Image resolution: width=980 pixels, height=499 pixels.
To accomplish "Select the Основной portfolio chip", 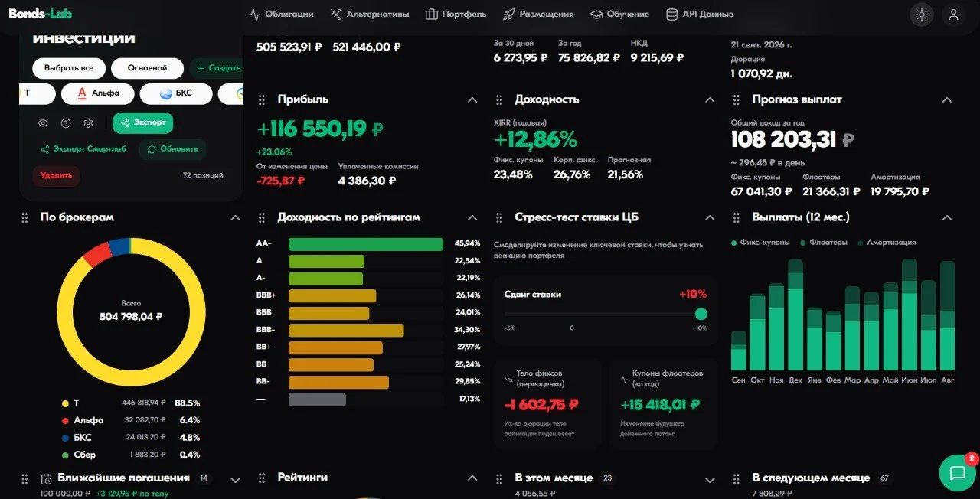I will coord(148,68).
